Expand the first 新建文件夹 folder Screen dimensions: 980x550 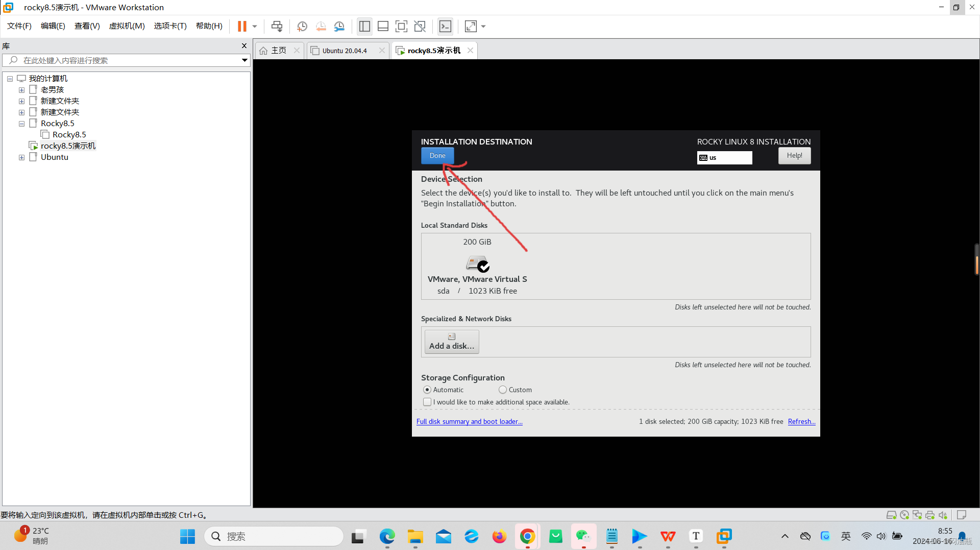pyautogui.click(x=21, y=101)
